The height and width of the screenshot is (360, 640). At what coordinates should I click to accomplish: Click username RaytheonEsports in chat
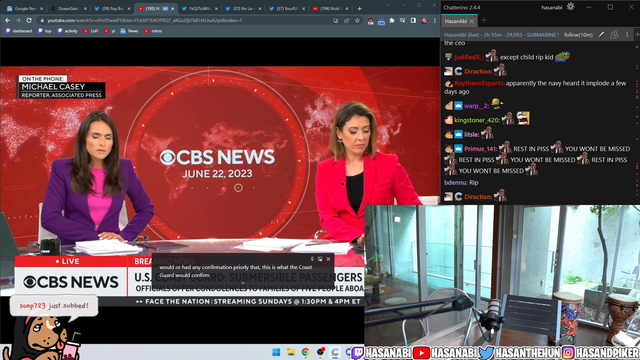tap(479, 83)
